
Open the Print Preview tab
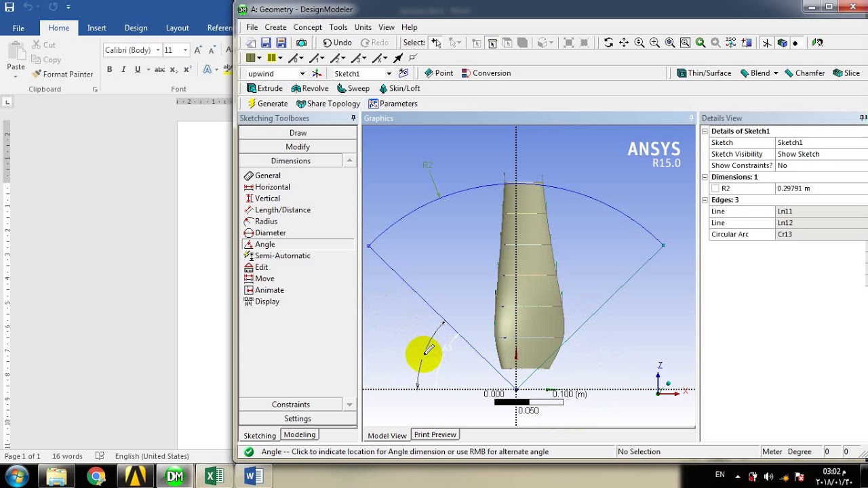click(435, 434)
